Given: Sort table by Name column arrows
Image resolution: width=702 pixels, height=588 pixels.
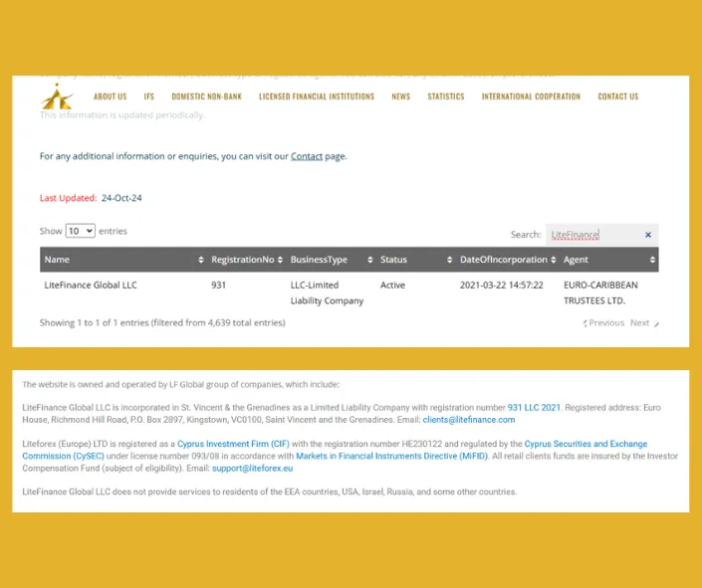Looking at the screenshot, I should point(200,260).
